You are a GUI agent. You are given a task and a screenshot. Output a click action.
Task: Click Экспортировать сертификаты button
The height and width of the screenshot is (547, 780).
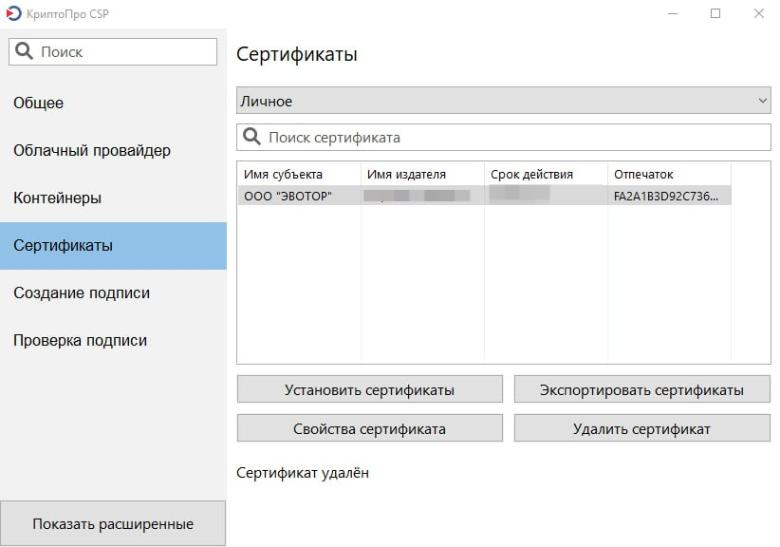[642, 389]
